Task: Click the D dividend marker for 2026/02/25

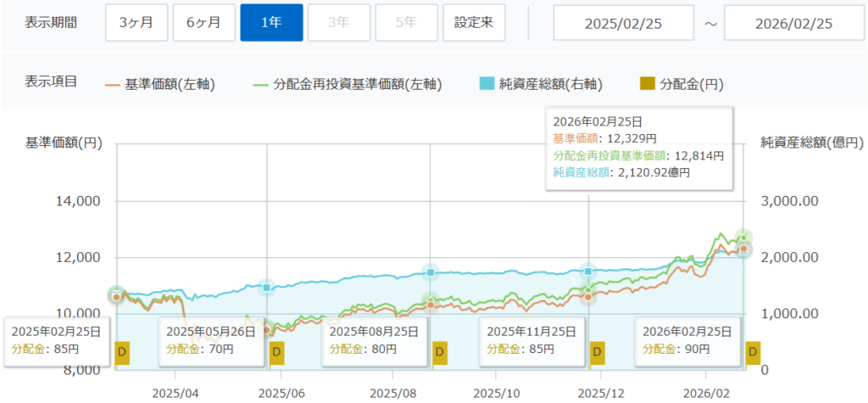Action: [x=753, y=350]
